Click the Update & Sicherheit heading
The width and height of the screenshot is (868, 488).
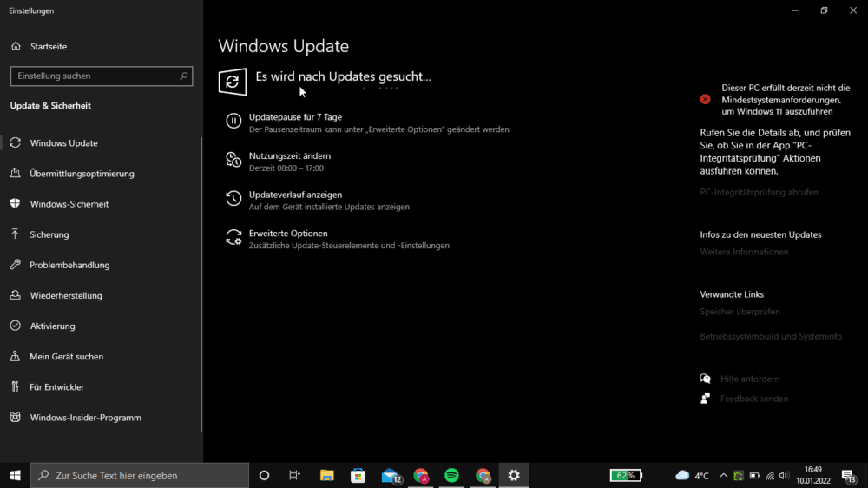(50, 105)
